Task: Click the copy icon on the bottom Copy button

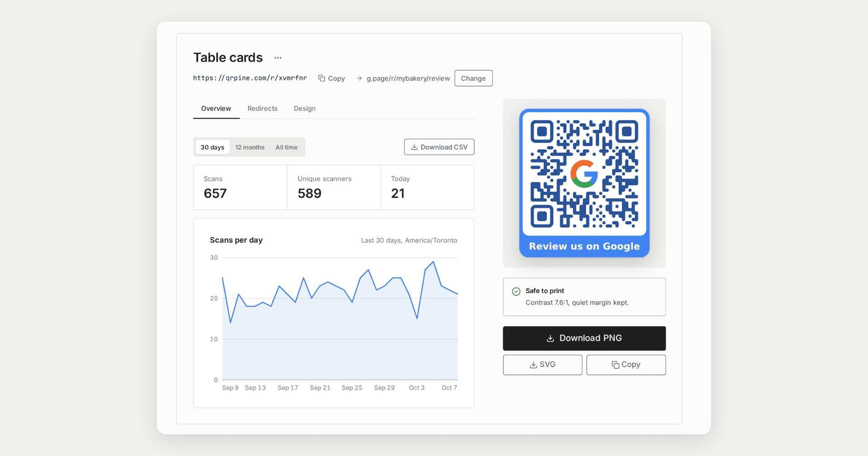Action: pos(615,365)
